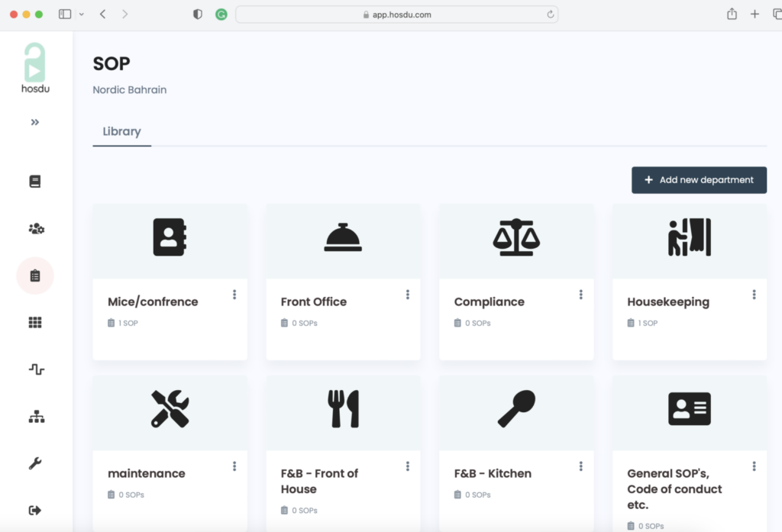Open the org chart sitemap icon
Image resolution: width=782 pixels, height=532 pixels.
tap(36, 417)
